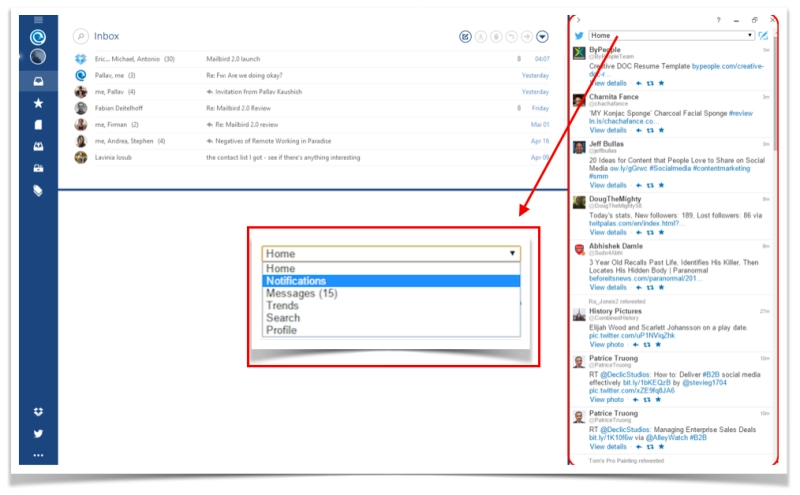Screen dimensions: 800x495
Task: Toggle the Twitter app from sidebar
Action: click(38, 434)
